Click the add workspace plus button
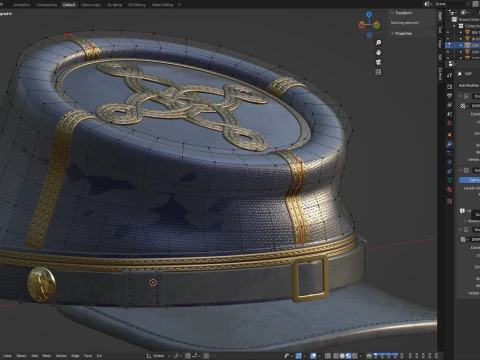Screen dimensions: 480x360 point(179,5)
